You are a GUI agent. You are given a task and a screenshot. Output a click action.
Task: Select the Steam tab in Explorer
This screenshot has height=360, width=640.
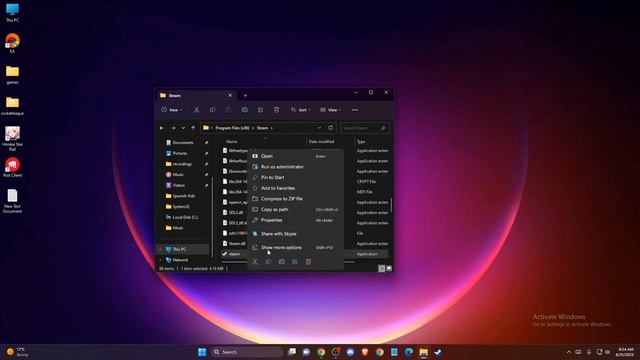[196, 96]
